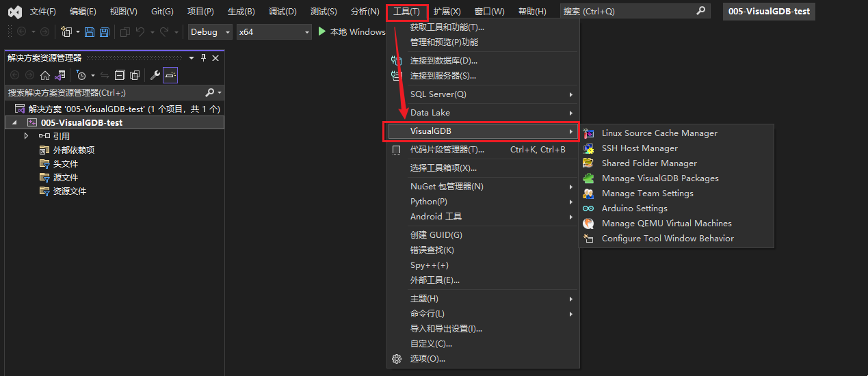The image size is (868, 376).
Task: Open 编辑(E) menu
Action: pyautogui.click(x=83, y=12)
